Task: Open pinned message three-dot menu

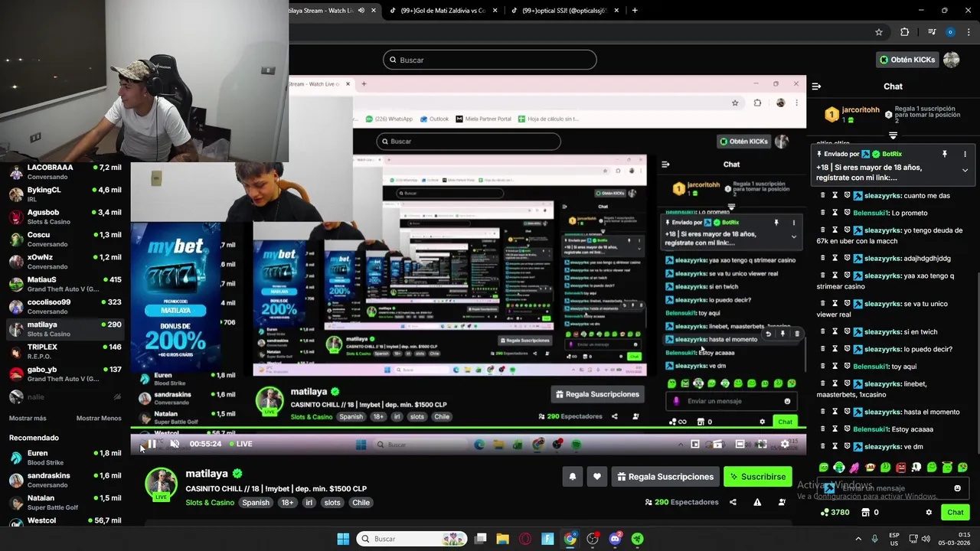Action: 965,154
